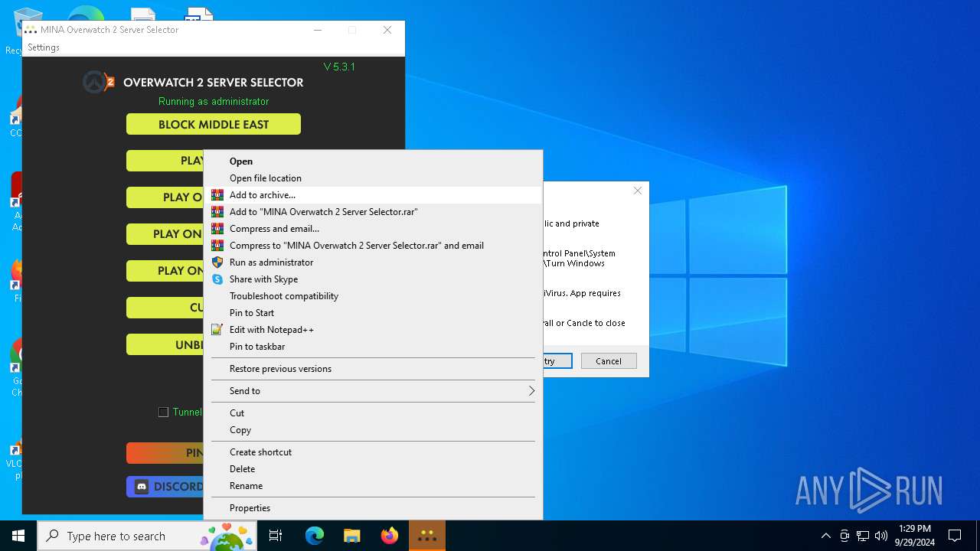The image size is (980, 551).
Task: Open File Explorer from the taskbar
Action: [x=351, y=536]
